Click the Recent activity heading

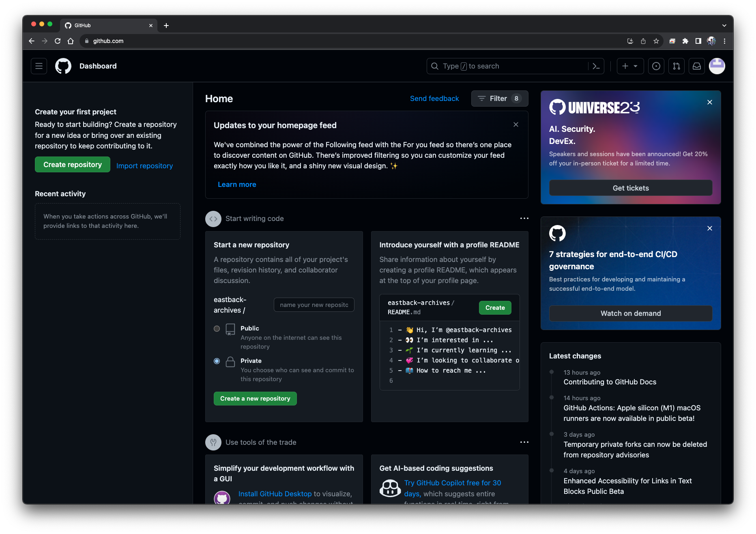point(60,194)
